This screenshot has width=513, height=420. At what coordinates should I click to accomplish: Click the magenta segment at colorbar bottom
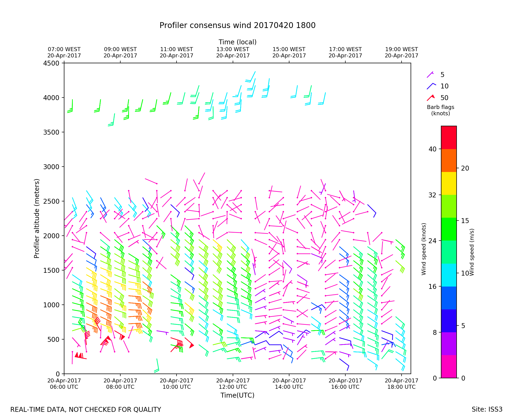pyautogui.click(x=449, y=367)
